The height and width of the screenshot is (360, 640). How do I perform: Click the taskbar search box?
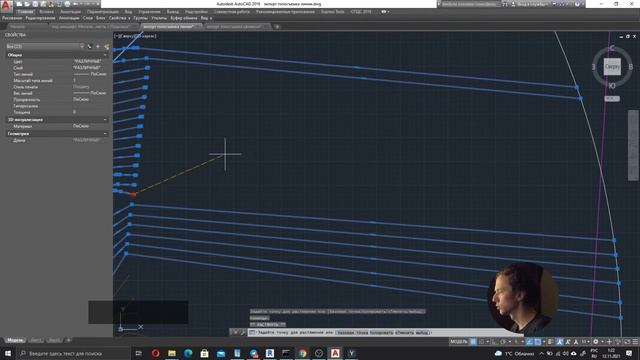pyautogui.click(x=73, y=353)
